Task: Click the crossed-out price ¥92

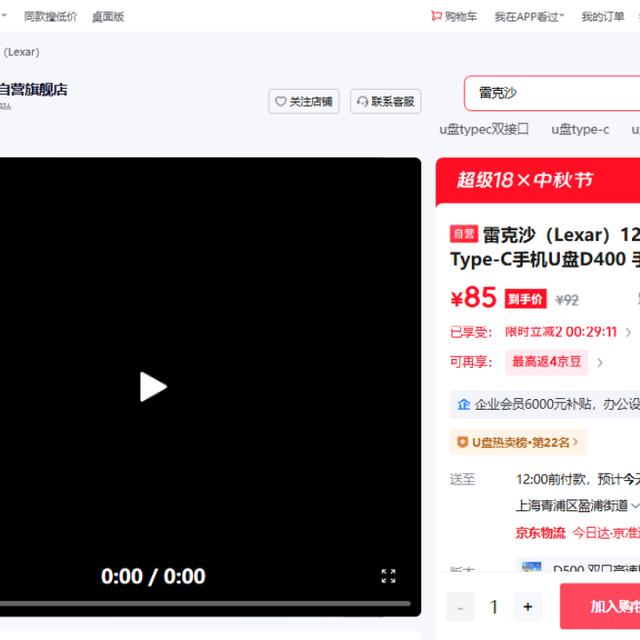Action: tap(567, 300)
